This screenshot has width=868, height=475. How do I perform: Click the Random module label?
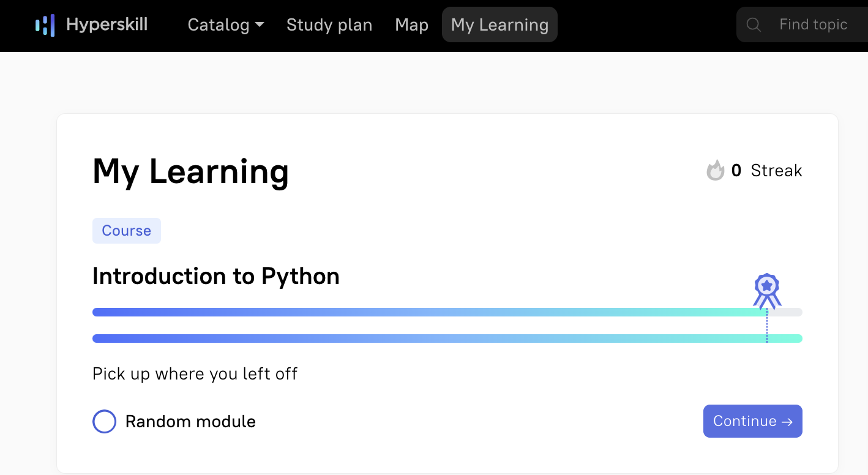tap(190, 422)
